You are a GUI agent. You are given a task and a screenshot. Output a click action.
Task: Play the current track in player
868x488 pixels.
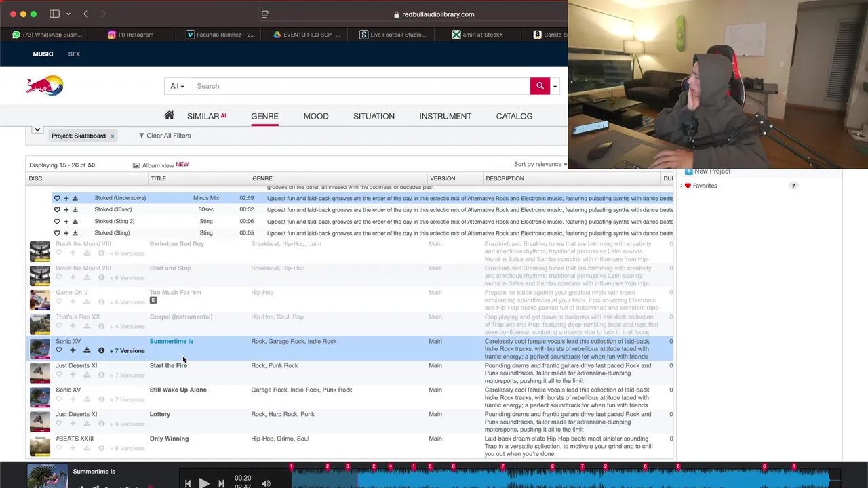point(204,483)
